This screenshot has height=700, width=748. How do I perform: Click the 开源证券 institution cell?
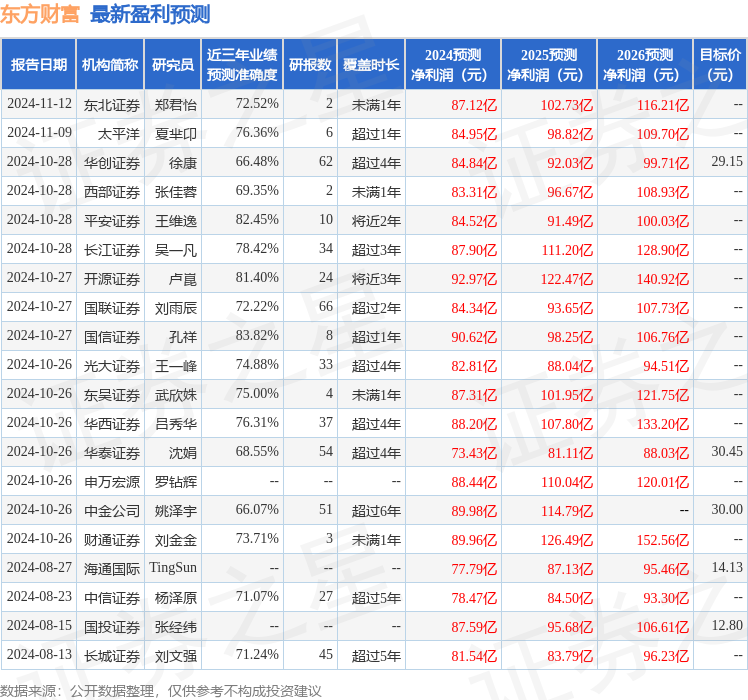click(112, 279)
